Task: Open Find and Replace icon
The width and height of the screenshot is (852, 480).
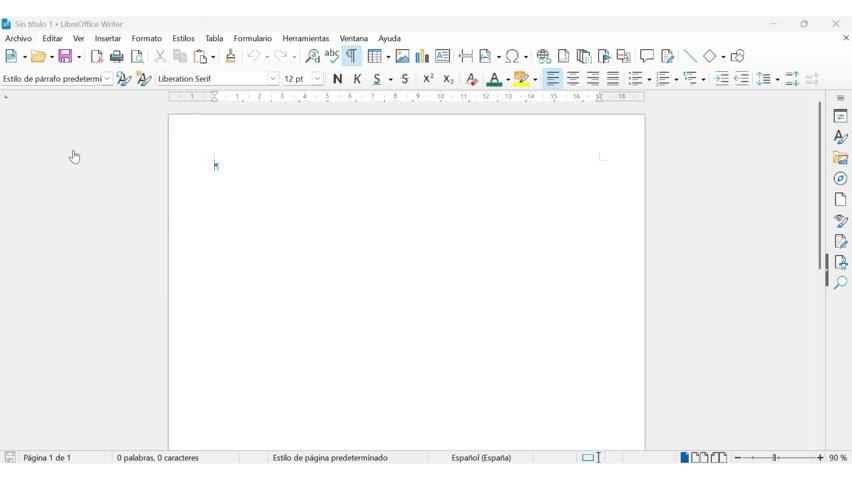Action: pyautogui.click(x=312, y=56)
